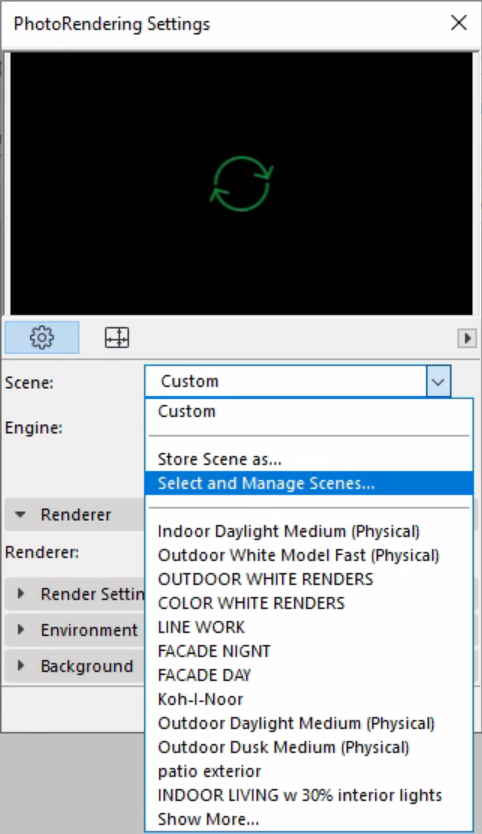Click the black render preview area

[242, 184]
